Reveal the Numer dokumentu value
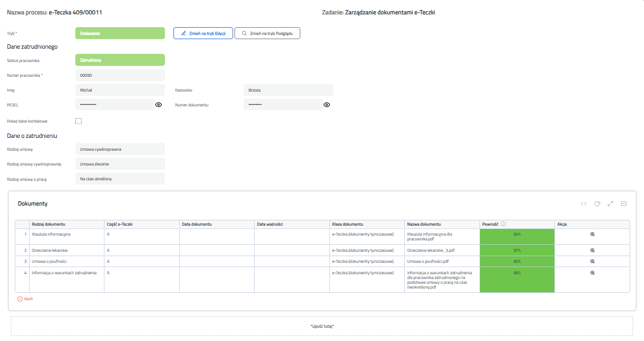The image size is (644, 341). pyautogui.click(x=327, y=104)
